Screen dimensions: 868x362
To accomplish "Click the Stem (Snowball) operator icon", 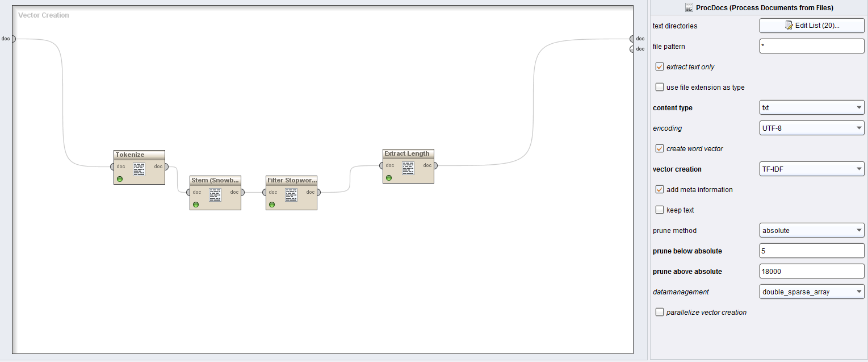I will pyautogui.click(x=215, y=195).
